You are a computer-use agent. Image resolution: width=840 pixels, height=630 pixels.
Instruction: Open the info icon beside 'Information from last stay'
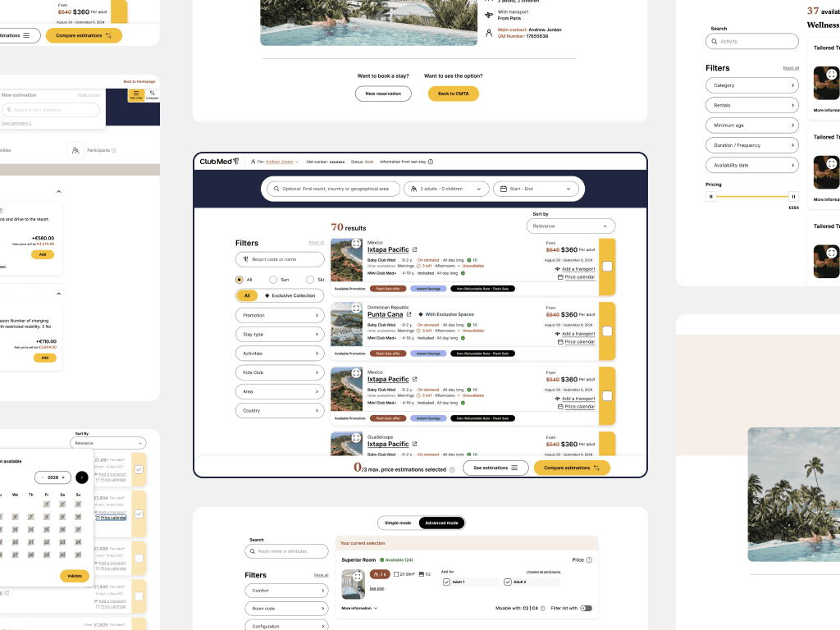[x=431, y=162]
